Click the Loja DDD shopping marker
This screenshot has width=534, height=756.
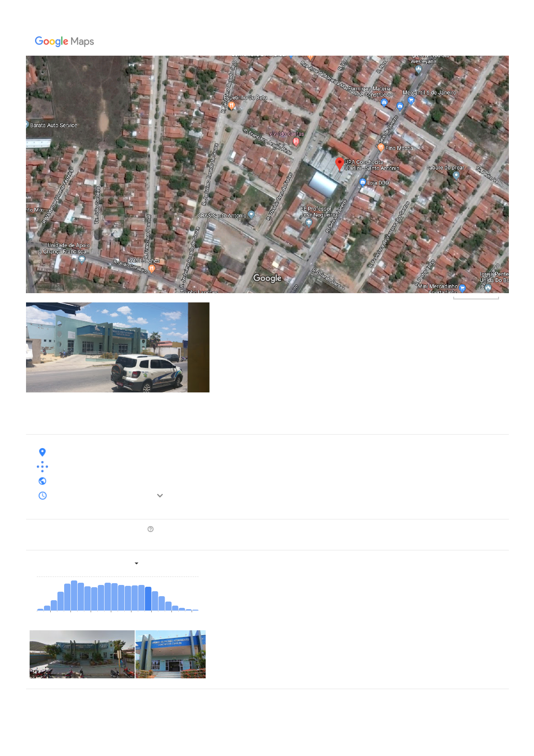click(363, 182)
